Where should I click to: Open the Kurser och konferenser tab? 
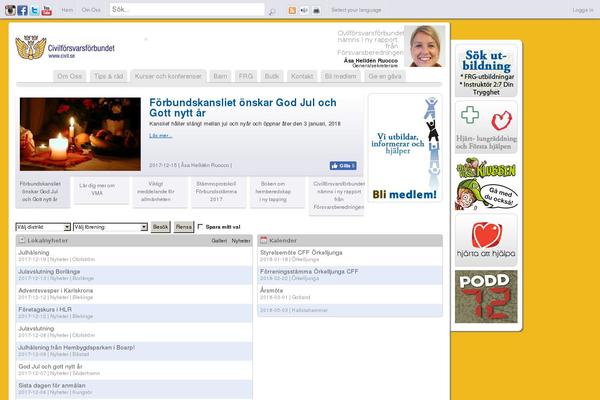[168, 76]
